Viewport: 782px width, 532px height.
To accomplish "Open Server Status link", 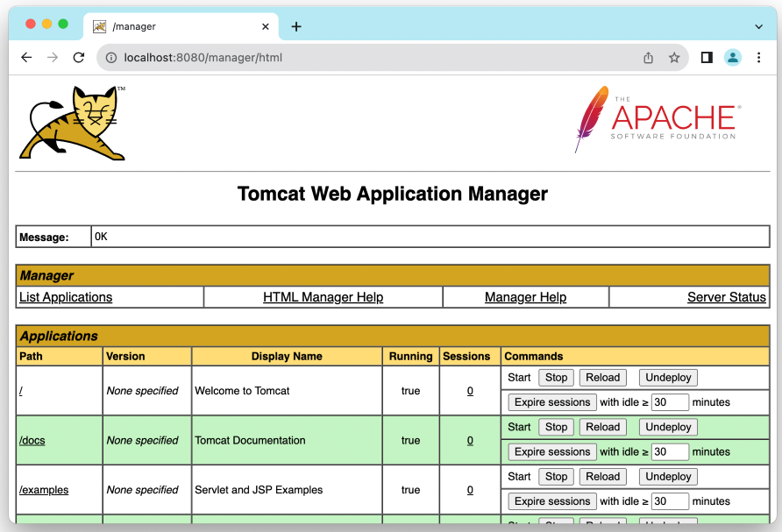I will click(x=727, y=297).
